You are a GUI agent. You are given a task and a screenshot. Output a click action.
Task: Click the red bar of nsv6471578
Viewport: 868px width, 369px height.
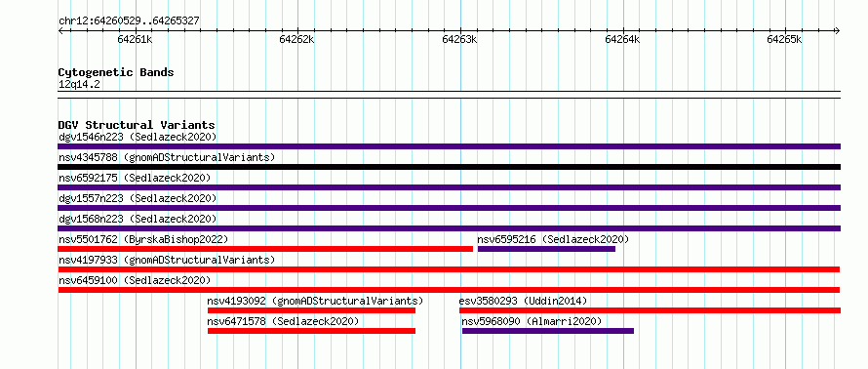(312, 331)
